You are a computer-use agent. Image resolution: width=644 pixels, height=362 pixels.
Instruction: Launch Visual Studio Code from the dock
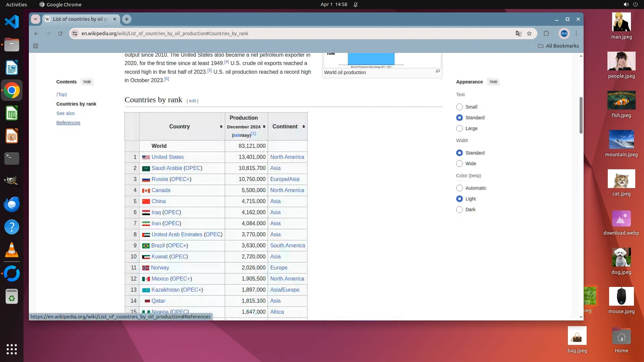coord(12,22)
